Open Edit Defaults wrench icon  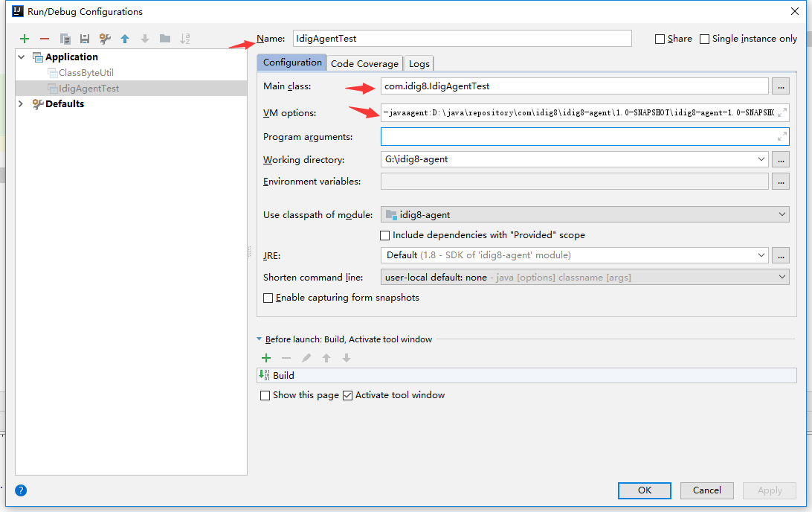(x=105, y=39)
